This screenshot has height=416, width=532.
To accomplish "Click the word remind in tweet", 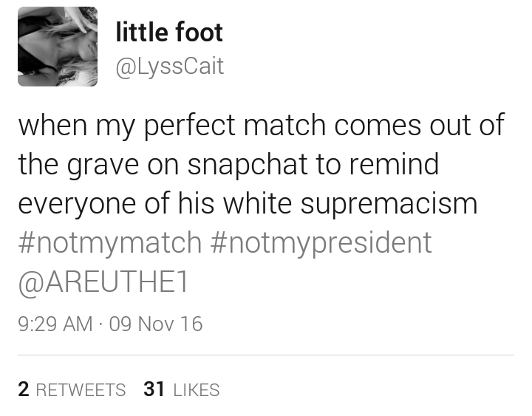I will [x=394, y=163].
